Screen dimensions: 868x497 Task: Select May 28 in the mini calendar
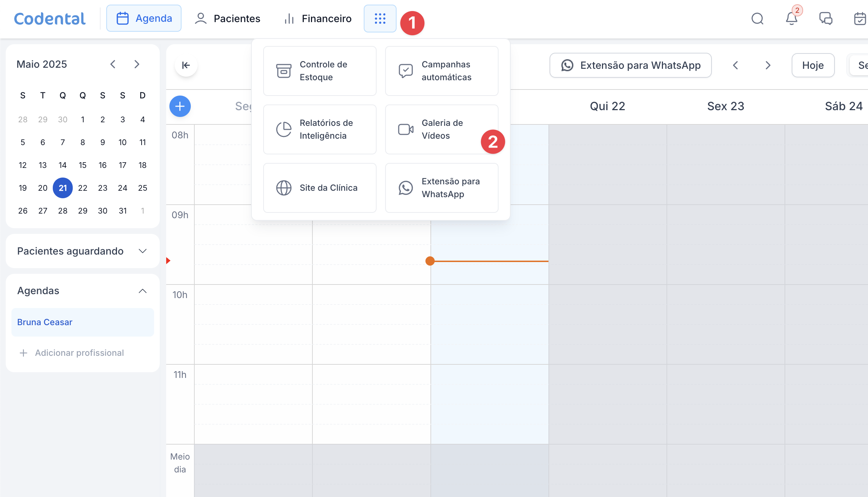pyautogui.click(x=63, y=211)
